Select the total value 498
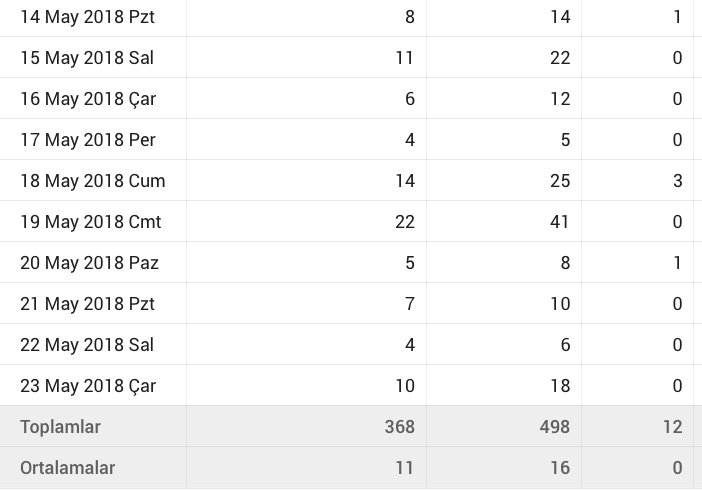This screenshot has height=491, width=702. pyautogui.click(x=555, y=427)
